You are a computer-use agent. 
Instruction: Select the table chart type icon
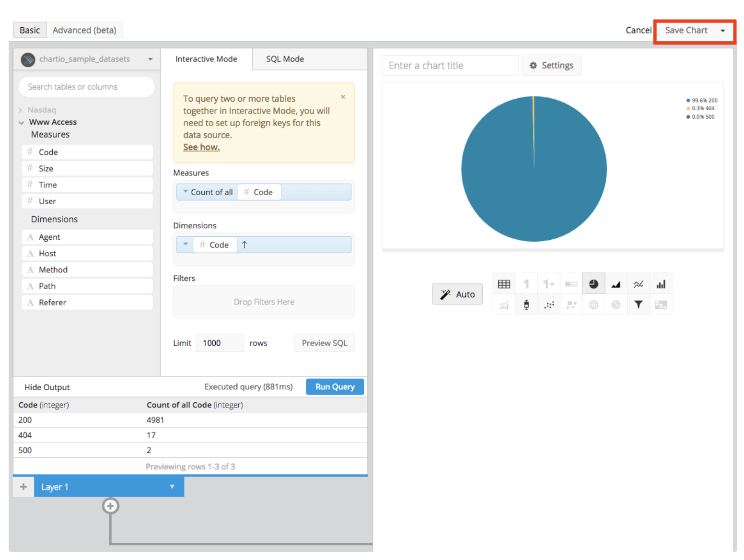pos(503,284)
